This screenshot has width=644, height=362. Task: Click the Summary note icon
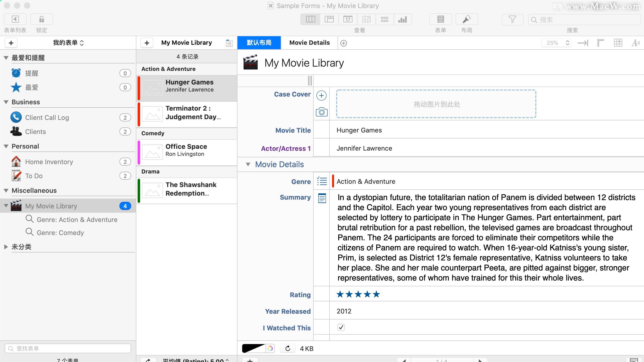(x=322, y=198)
